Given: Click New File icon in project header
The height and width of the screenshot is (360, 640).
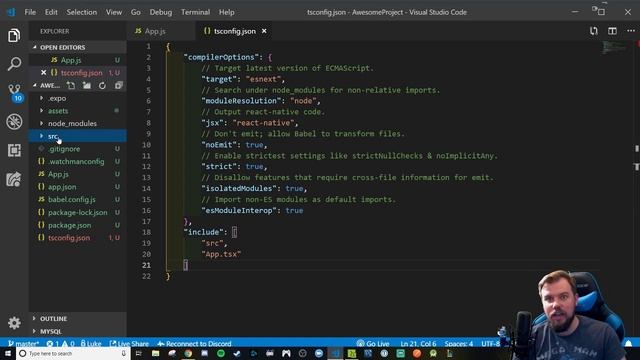Looking at the screenshot, I should click(x=71, y=85).
